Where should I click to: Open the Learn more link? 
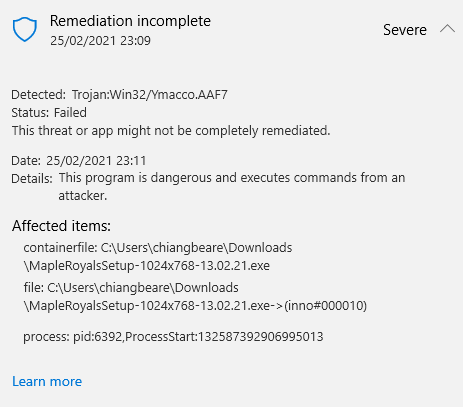point(47,381)
